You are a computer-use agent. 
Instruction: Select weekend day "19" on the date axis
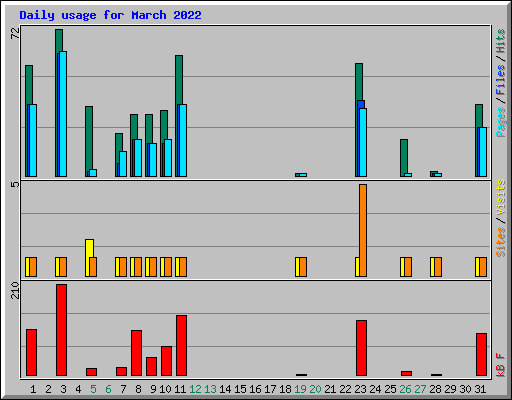[x=300, y=389]
